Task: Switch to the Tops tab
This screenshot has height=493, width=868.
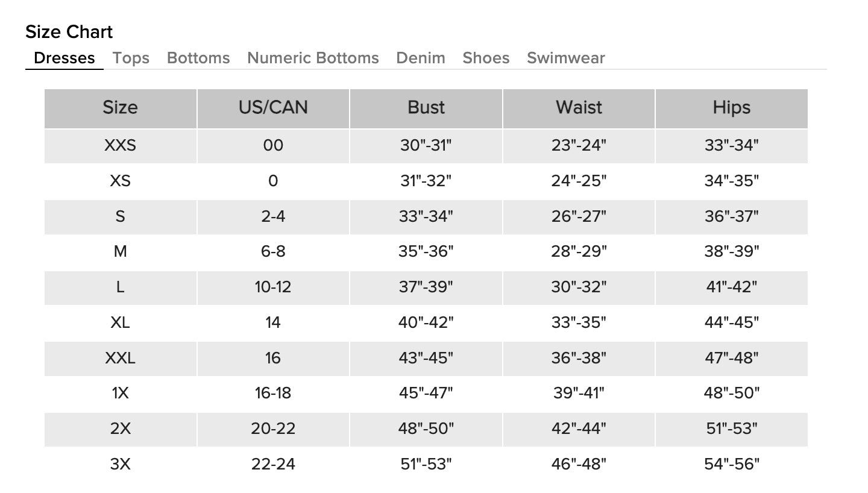Action: [x=131, y=58]
